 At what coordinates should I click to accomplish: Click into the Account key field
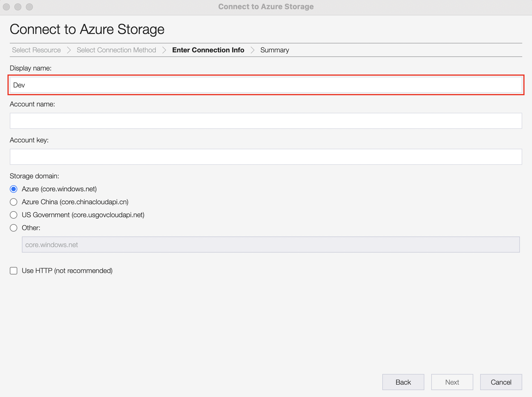pyautogui.click(x=266, y=157)
